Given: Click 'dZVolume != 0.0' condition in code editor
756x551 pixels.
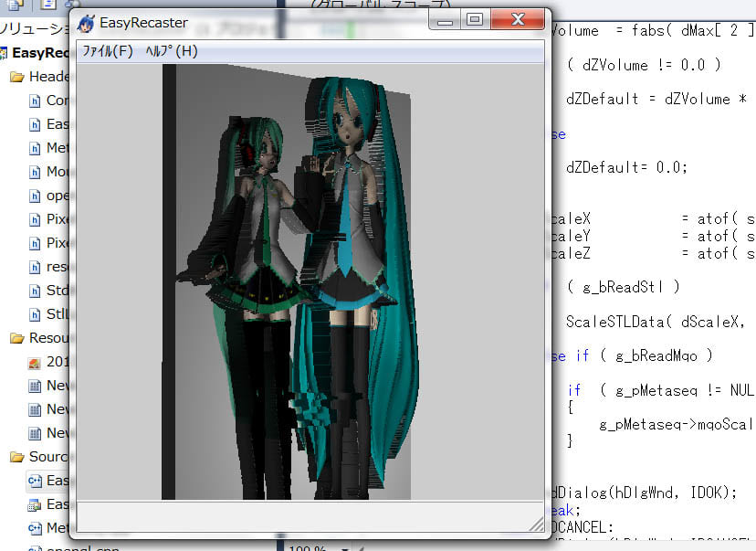Looking at the screenshot, I should point(644,65).
